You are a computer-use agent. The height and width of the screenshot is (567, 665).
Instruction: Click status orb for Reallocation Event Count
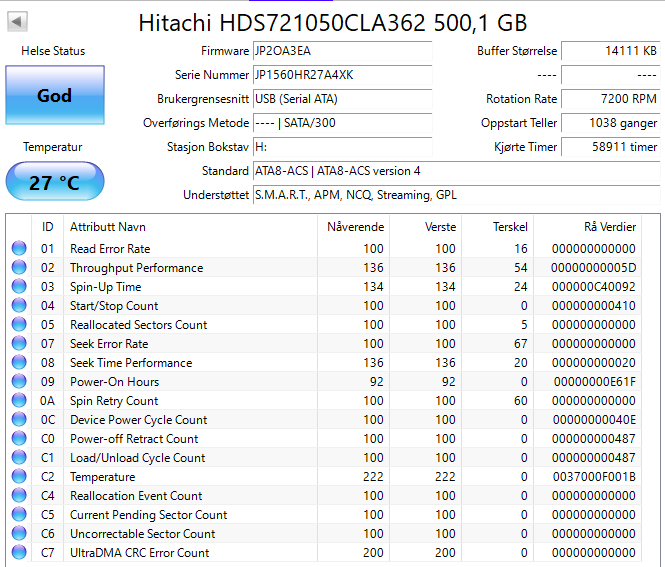[x=19, y=495]
